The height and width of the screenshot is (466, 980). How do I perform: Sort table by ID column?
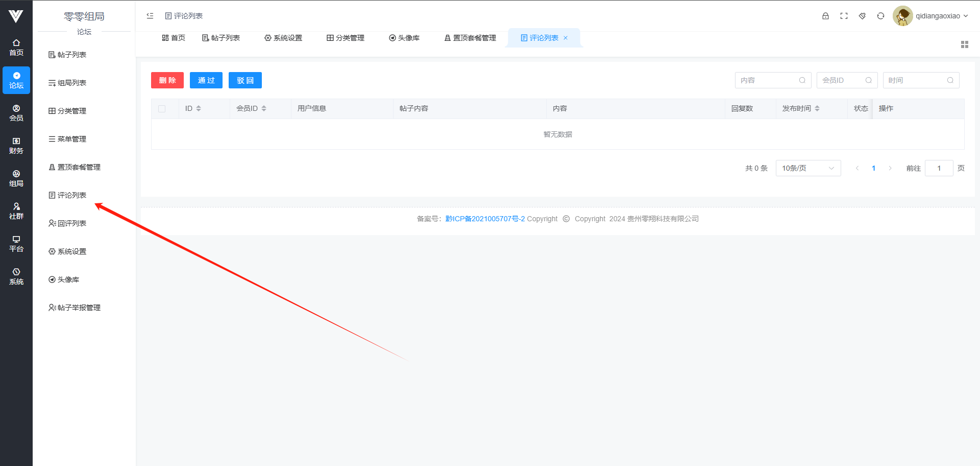(199, 108)
